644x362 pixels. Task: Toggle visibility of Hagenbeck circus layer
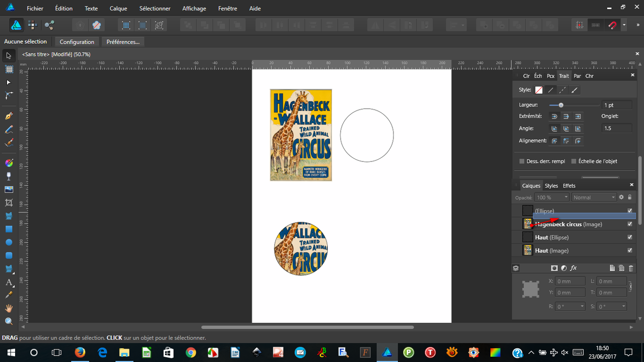point(630,224)
